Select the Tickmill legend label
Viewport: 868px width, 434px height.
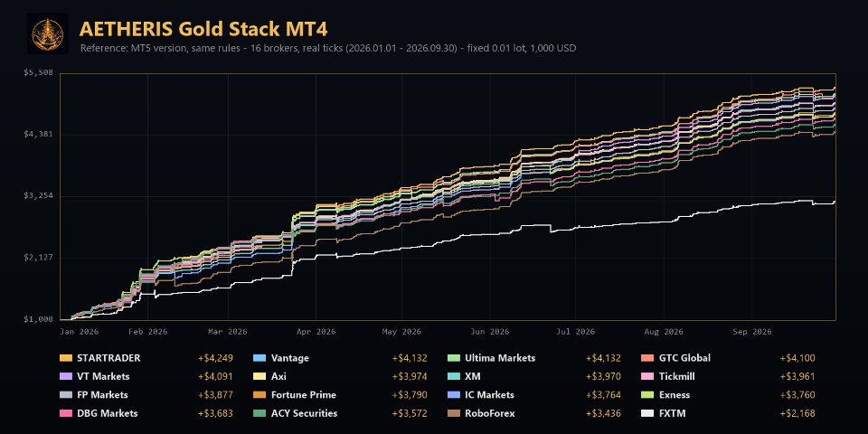click(x=677, y=376)
